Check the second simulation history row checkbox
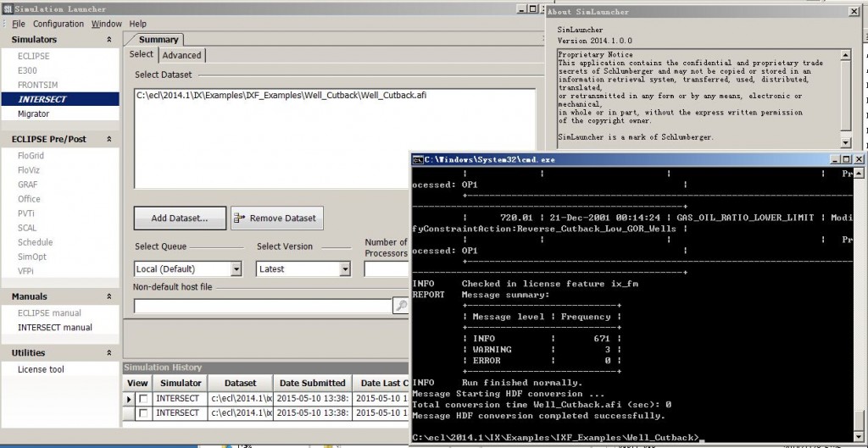The height and width of the screenshot is (448, 868). [143, 413]
